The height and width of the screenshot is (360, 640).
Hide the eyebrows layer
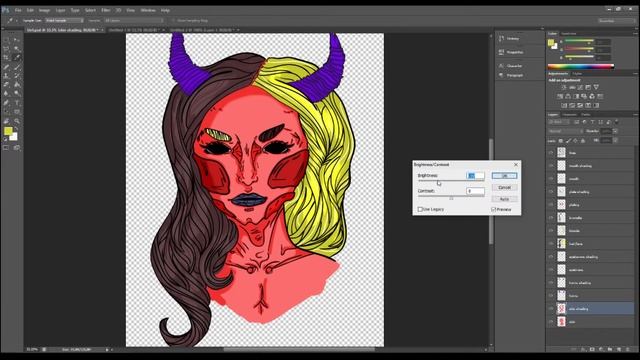pyautogui.click(x=551, y=270)
